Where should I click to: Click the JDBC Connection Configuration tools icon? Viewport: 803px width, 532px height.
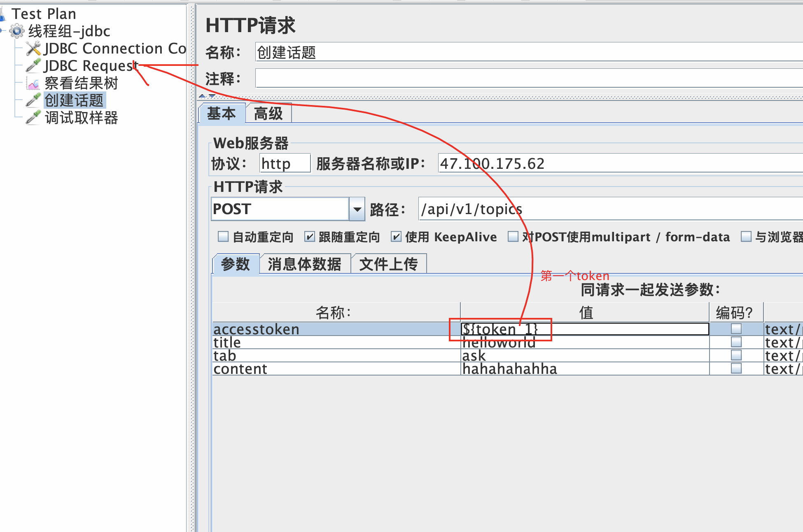pos(33,49)
